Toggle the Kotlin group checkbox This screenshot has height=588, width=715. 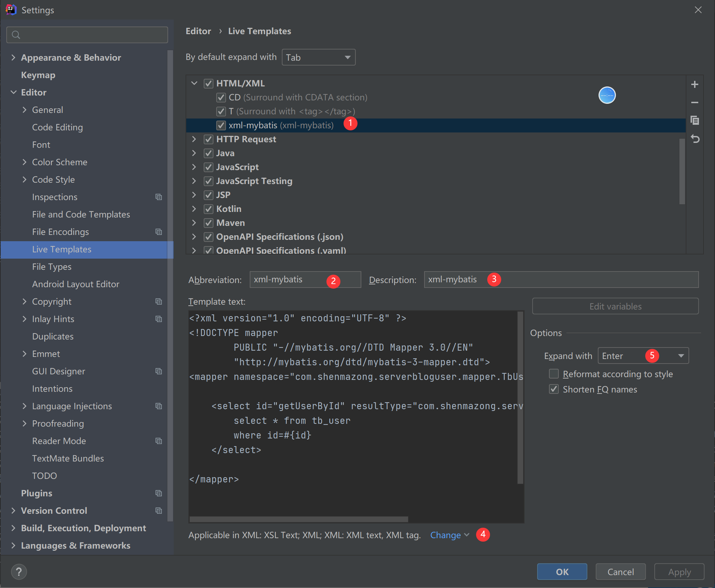point(209,209)
